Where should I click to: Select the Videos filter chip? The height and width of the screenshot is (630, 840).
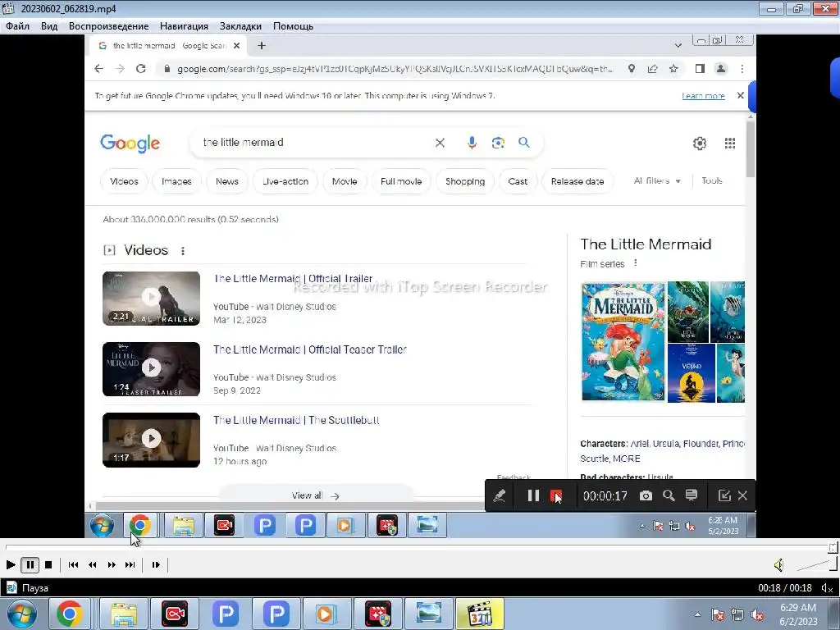point(125,181)
